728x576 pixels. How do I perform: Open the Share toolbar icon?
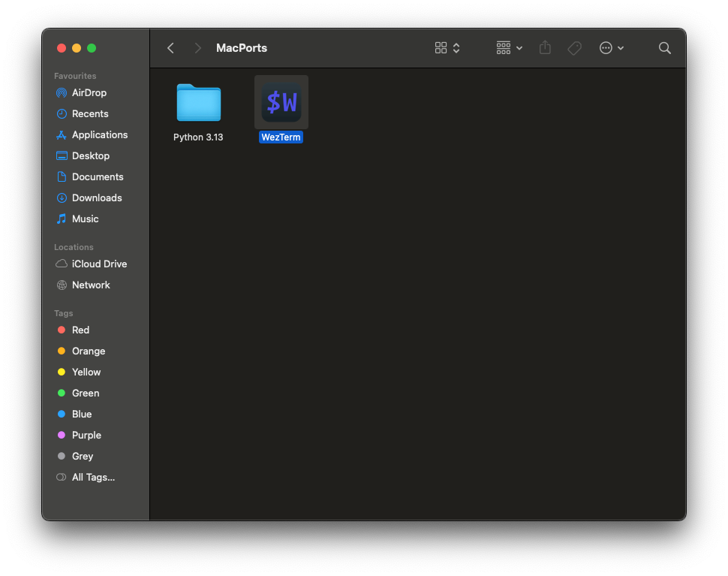[x=545, y=47]
